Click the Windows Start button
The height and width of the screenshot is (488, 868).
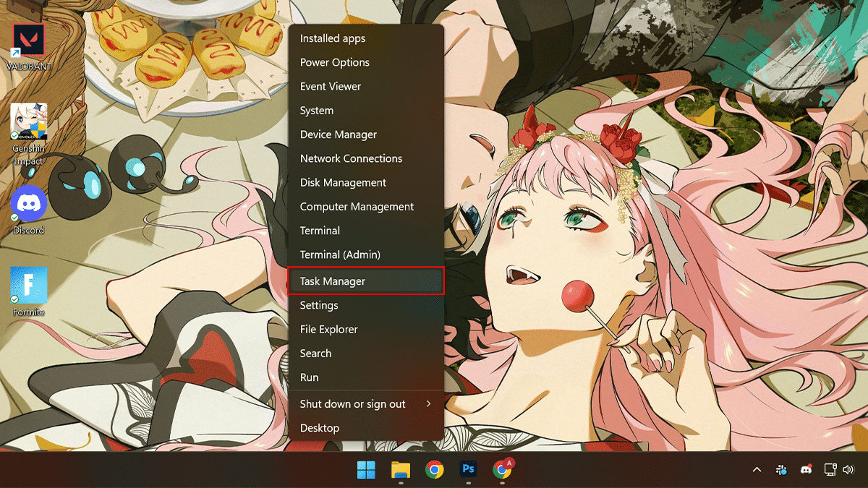[366, 470]
